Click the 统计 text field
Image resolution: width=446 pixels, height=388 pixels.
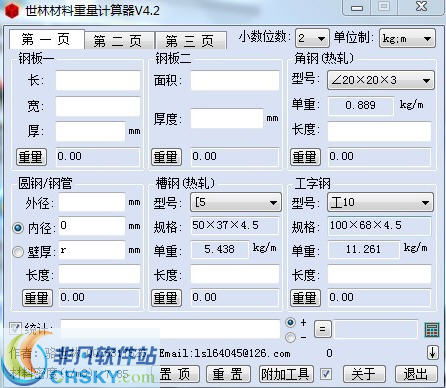pos(170,329)
